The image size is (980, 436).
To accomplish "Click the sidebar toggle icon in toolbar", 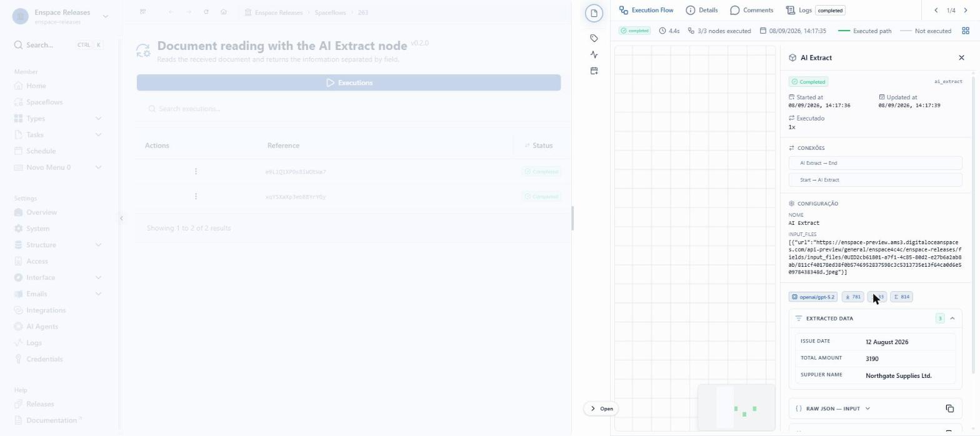I will click(x=143, y=12).
